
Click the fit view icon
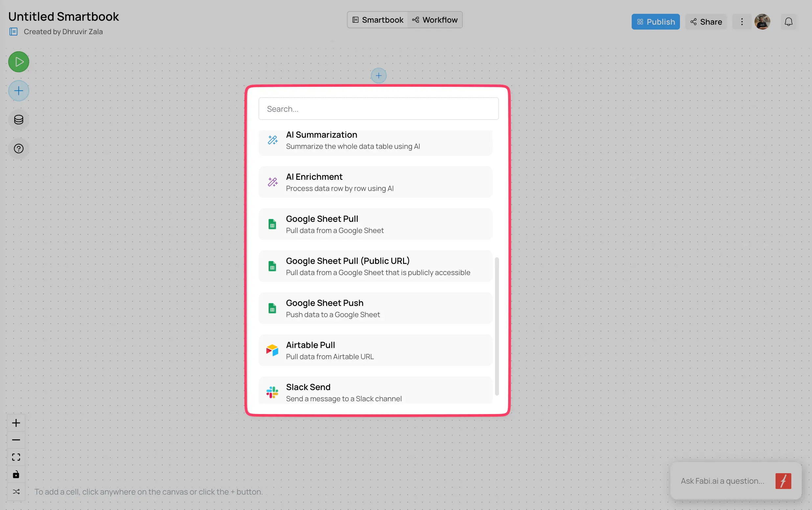[16, 457]
